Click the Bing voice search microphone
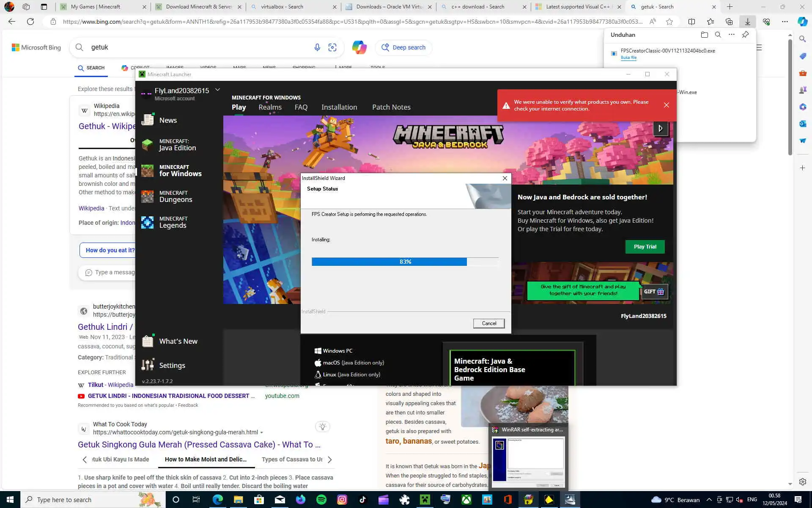Image resolution: width=812 pixels, height=508 pixels. pos(317,47)
